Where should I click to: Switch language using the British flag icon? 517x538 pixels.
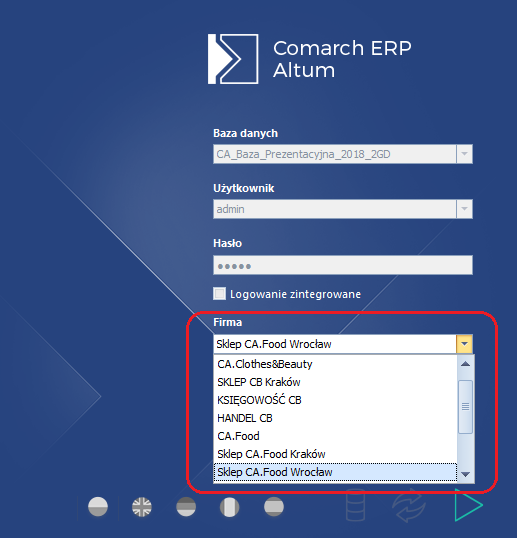click(142, 507)
